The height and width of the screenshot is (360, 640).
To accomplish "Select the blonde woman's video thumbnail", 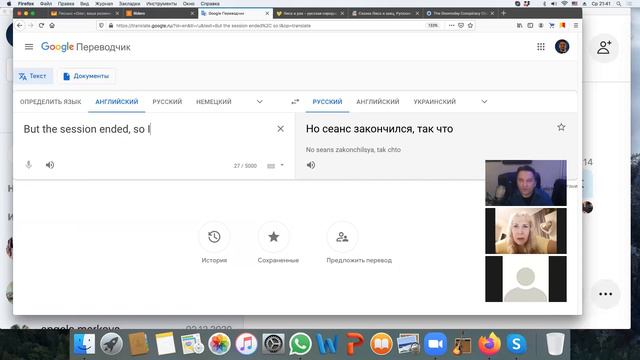I will click(526, 231).
